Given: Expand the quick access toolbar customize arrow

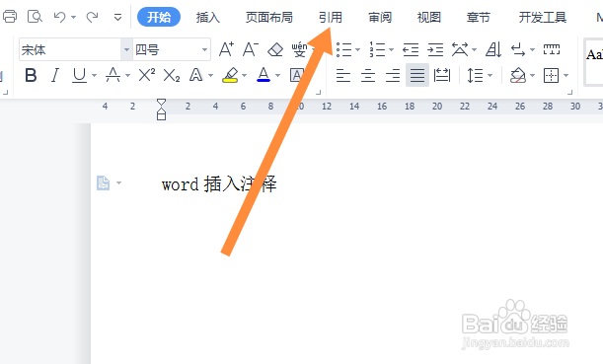Looking at the screenshot, I should (117, 18).
